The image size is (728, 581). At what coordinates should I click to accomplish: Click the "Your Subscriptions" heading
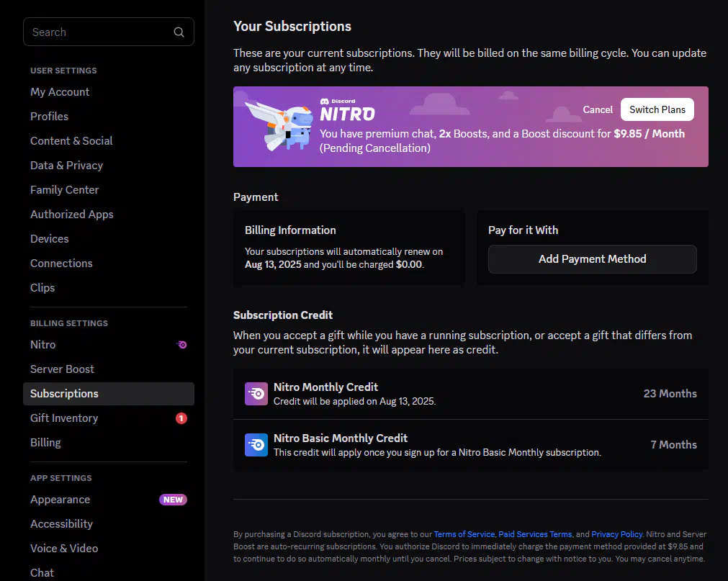click(292, 27)
